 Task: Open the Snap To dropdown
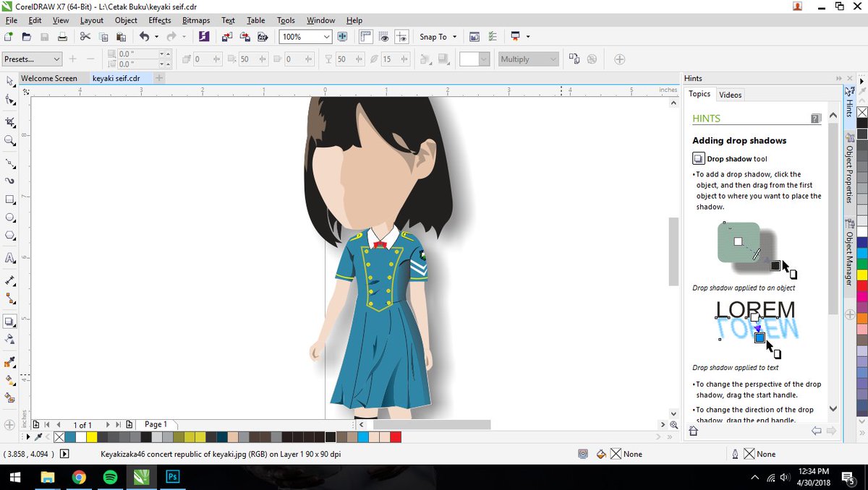[x=438, y=36]
